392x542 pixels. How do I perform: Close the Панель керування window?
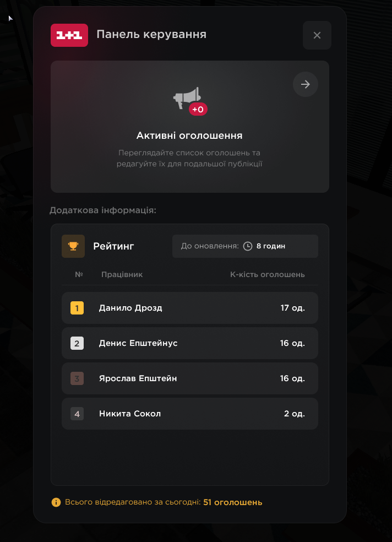[317, 35]
